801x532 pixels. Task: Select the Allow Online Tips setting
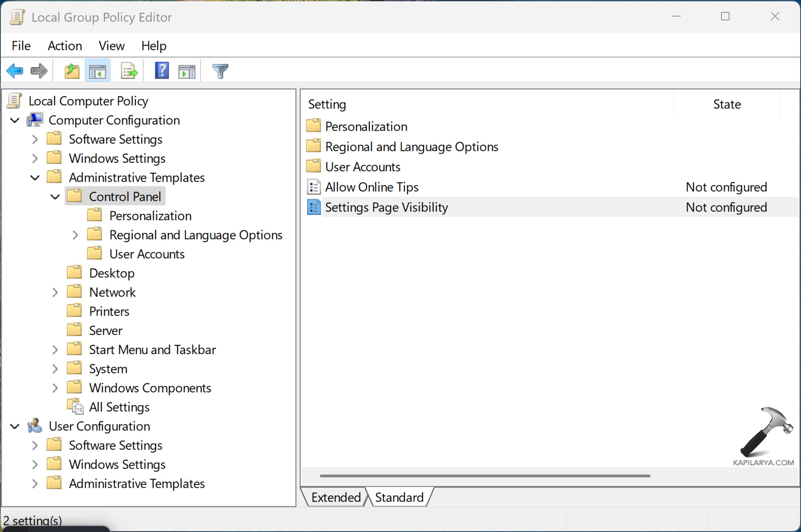(x=372, y=187)
